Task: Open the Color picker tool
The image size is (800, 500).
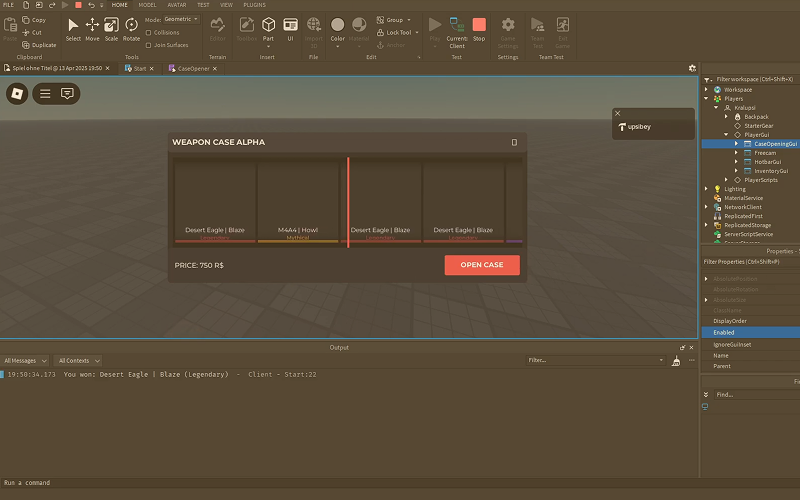Action: pyautogui.click(x=338, y=31)
